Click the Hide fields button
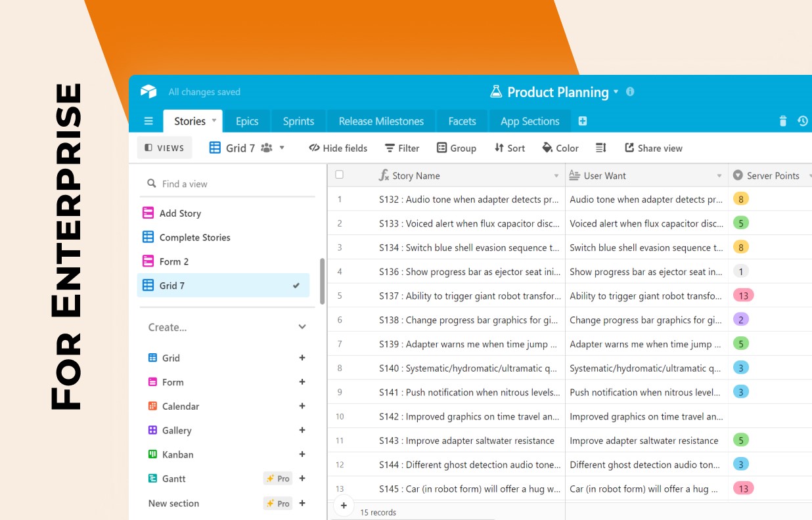 click(338, 148)
